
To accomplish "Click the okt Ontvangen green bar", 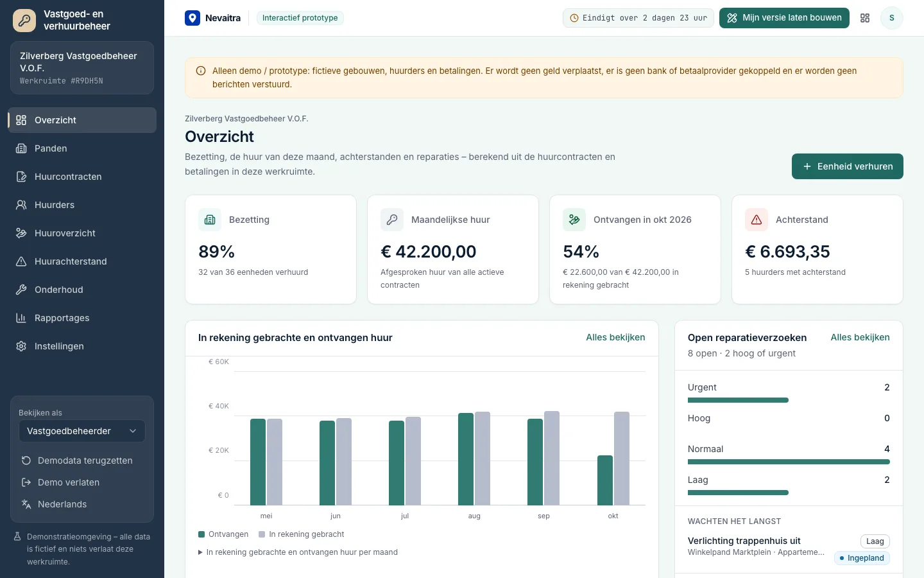I will coord(605,480).
